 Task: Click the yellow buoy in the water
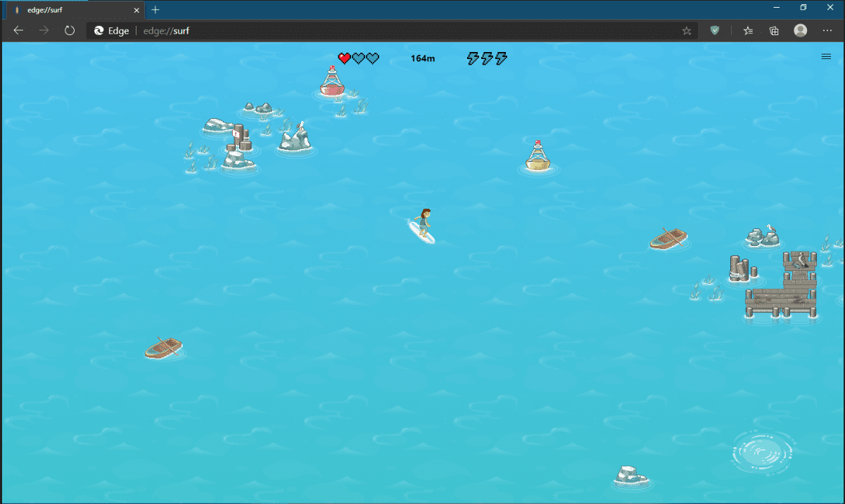click(x=538, y=157)
